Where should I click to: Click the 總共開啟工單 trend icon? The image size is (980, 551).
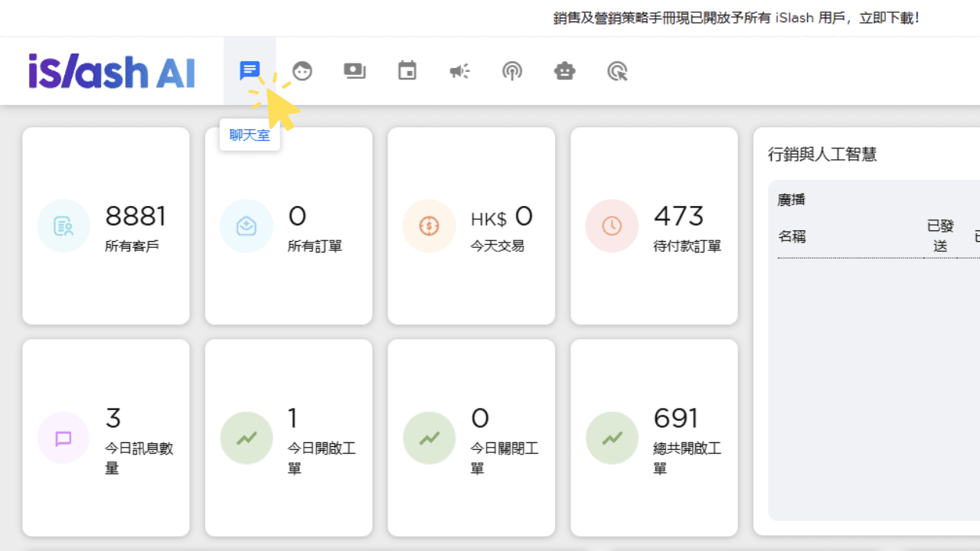(612, 439)
